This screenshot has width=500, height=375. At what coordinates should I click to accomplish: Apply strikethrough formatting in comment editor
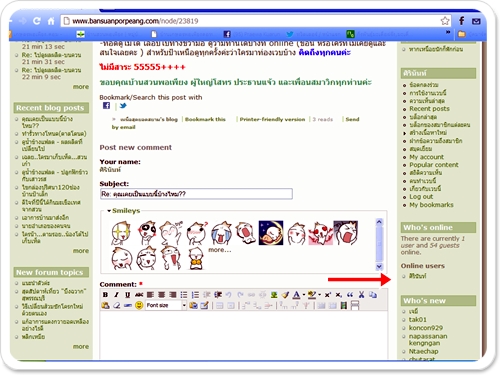tap(139, 295)
